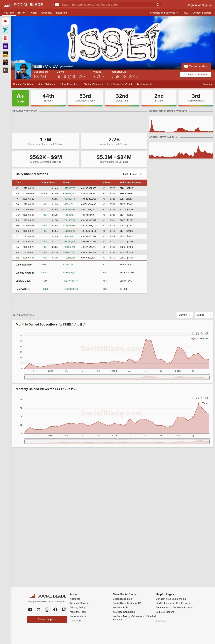This screenshot has width=215, height=644.
Task: Open the FAQ link in header
Action: coord(186,13)
